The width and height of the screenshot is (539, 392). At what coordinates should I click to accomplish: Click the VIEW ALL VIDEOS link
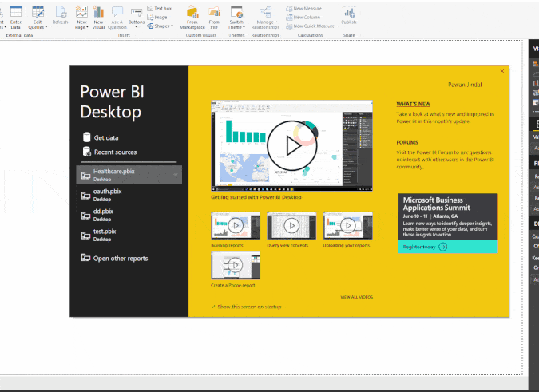(x=356, y=297)
